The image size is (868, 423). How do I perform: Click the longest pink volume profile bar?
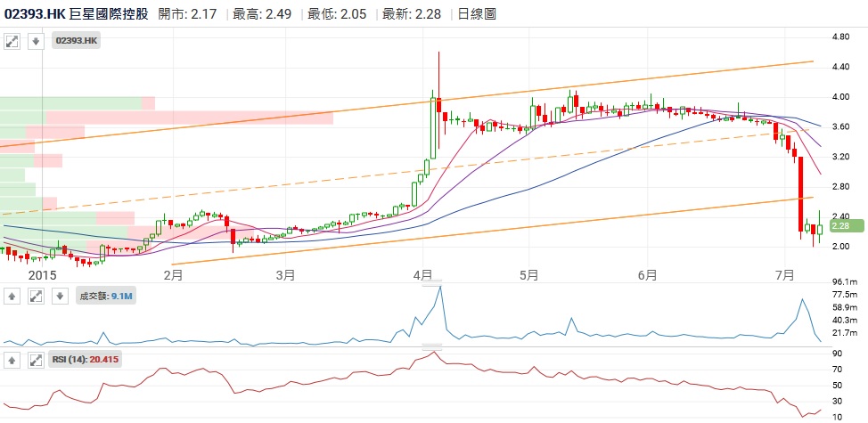point(189,118)
